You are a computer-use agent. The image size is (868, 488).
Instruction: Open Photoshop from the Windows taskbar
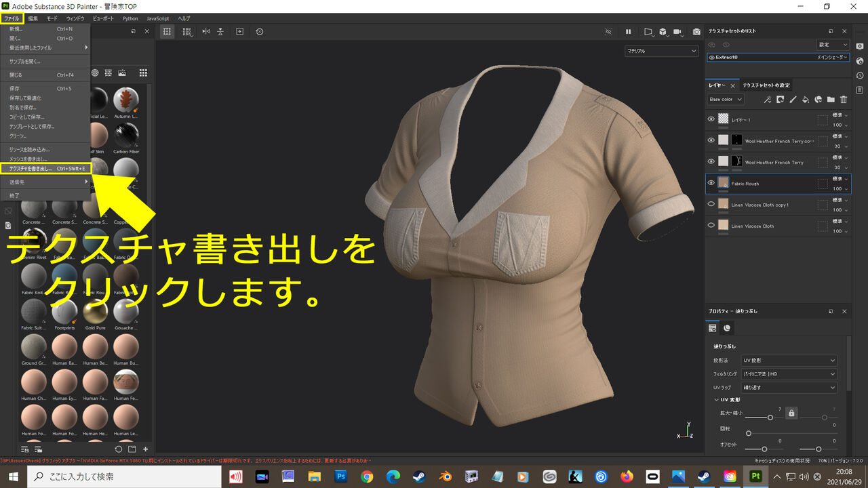(342, 476)
